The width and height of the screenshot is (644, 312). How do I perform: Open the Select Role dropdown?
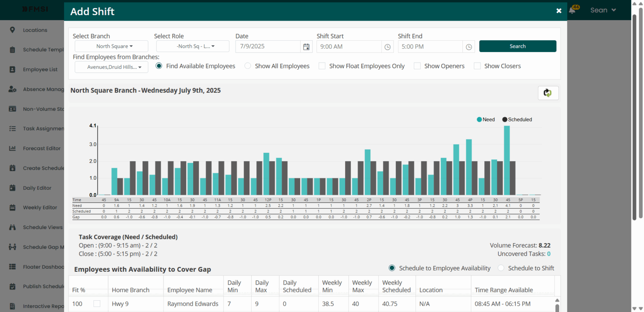(193, 46)
